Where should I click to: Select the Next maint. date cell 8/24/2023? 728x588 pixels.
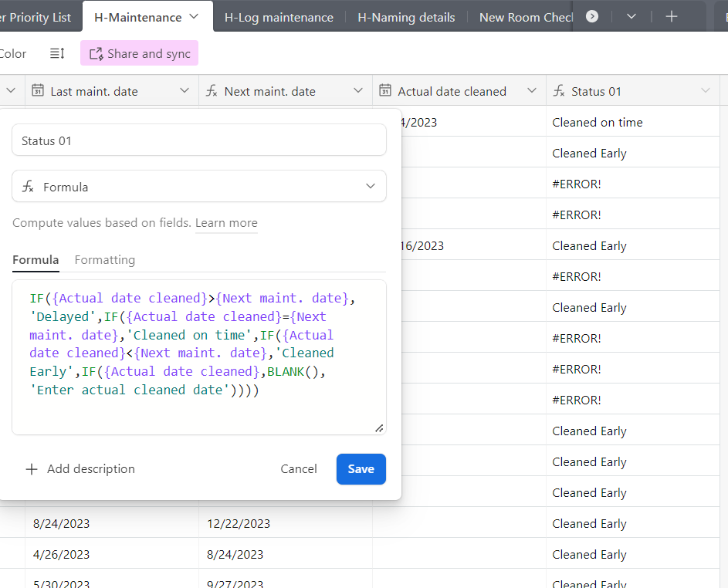pos(286,554)
